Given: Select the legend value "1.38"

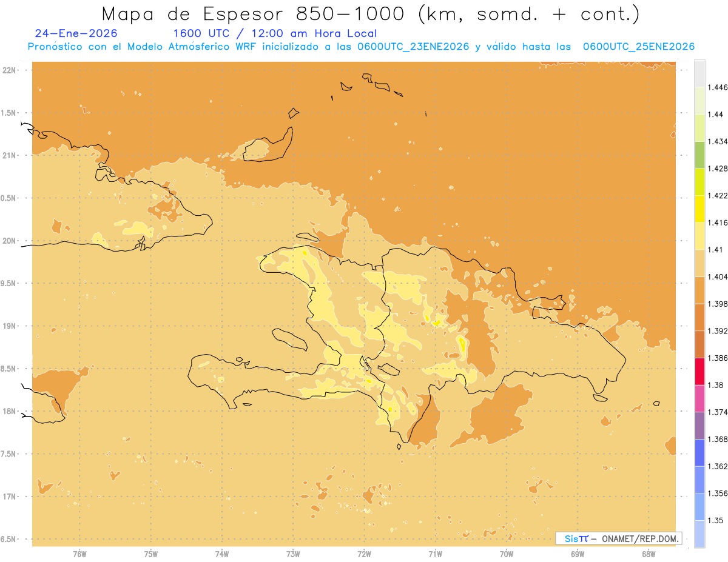Looking at the screenshot, I should point(715,385).
